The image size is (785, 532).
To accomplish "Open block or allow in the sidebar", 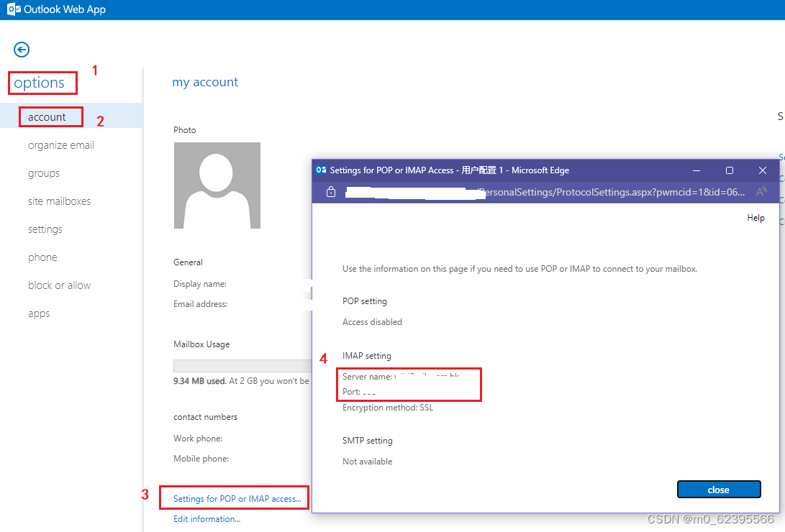I will tap(59, 285).
